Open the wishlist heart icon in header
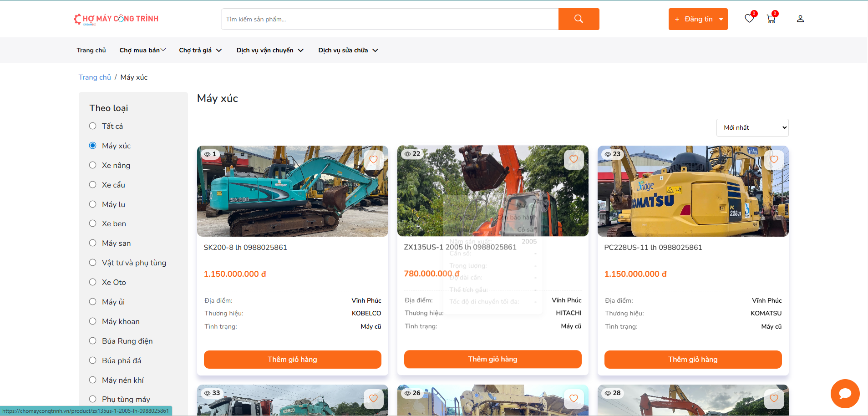 tap(749, 19)
